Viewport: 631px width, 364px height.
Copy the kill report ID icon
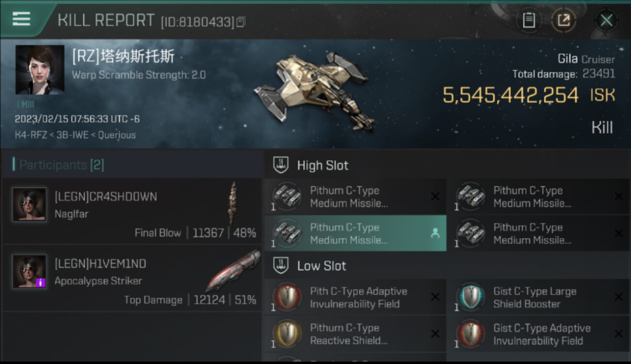241,22
